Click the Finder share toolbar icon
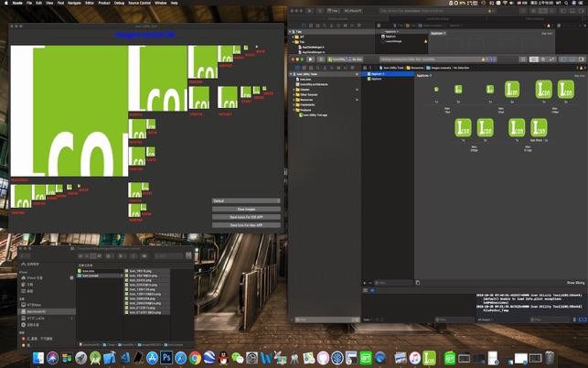Image resolution: width=588 pixels, height=368 pixels. click(x=134, y=256)
